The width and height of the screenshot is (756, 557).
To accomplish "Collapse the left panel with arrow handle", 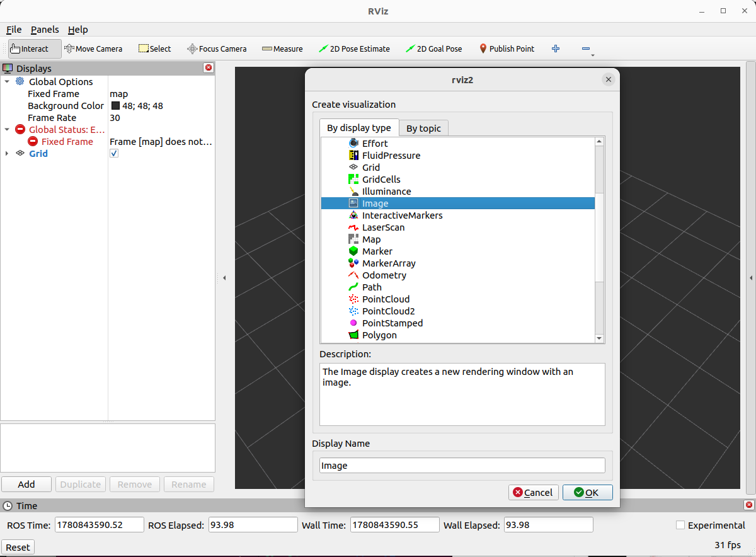I will (x=225, y=277).
